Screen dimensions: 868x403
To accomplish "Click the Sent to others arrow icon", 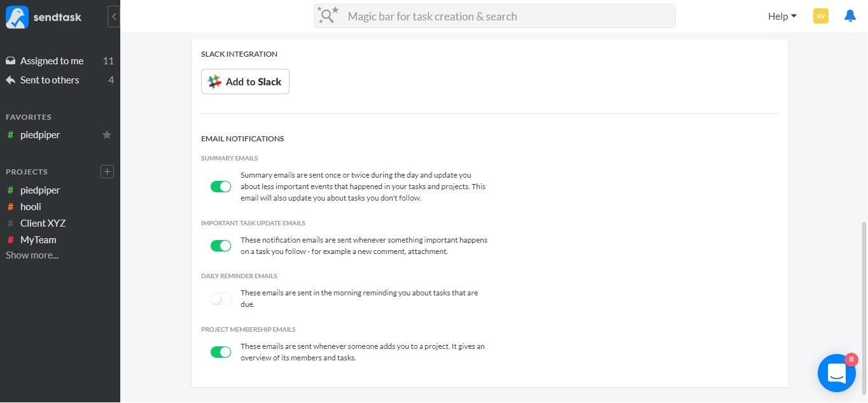I will coord(11,80).
